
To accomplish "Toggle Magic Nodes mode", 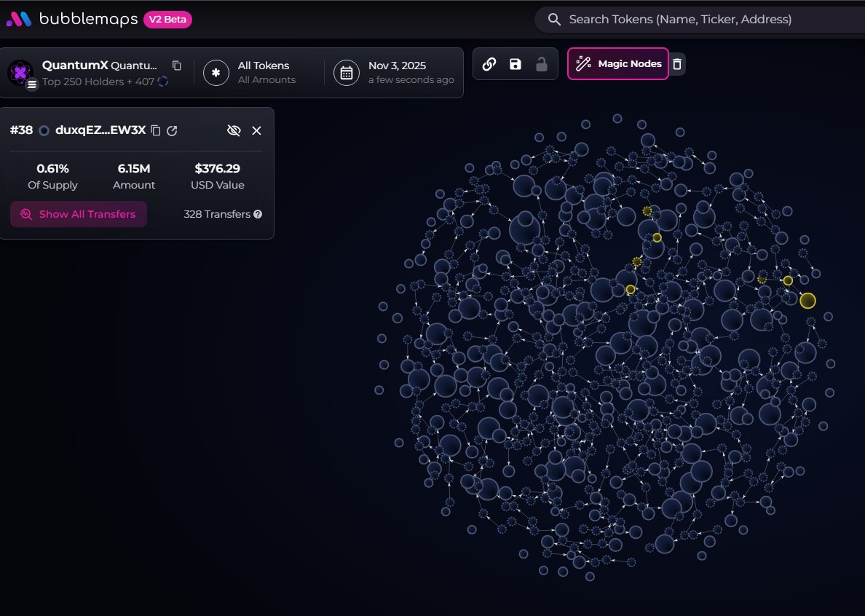I will pos(618,64).
